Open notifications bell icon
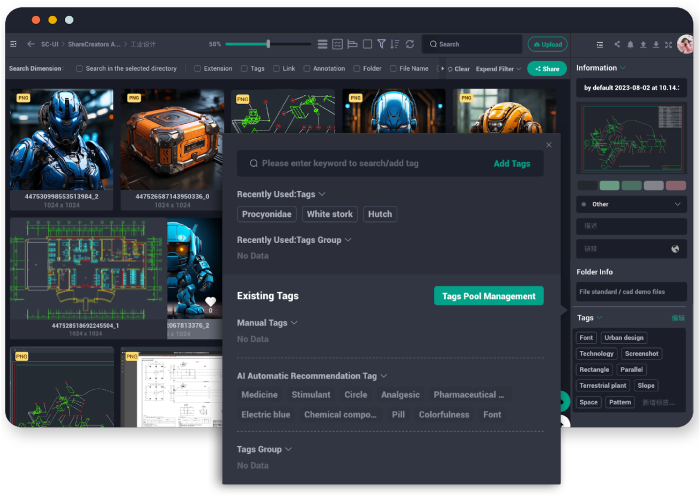The image size is (700, 501). (x=630, y=44)
